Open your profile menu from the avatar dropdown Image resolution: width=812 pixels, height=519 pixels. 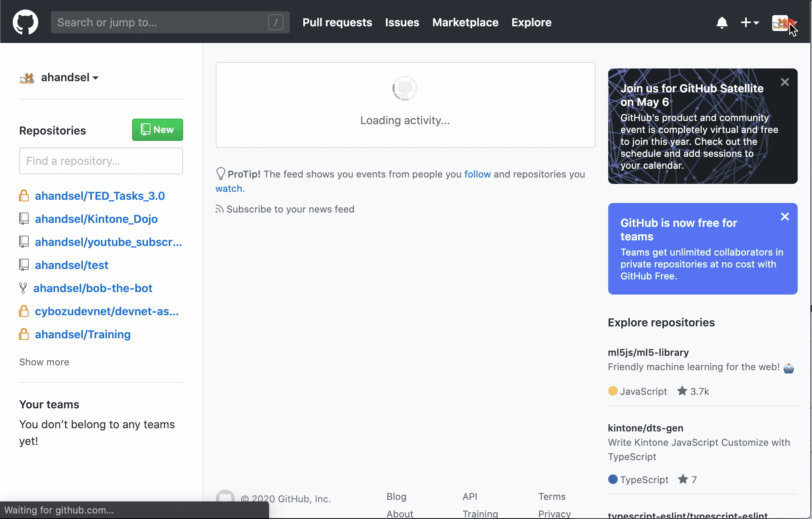coord(784,23)
